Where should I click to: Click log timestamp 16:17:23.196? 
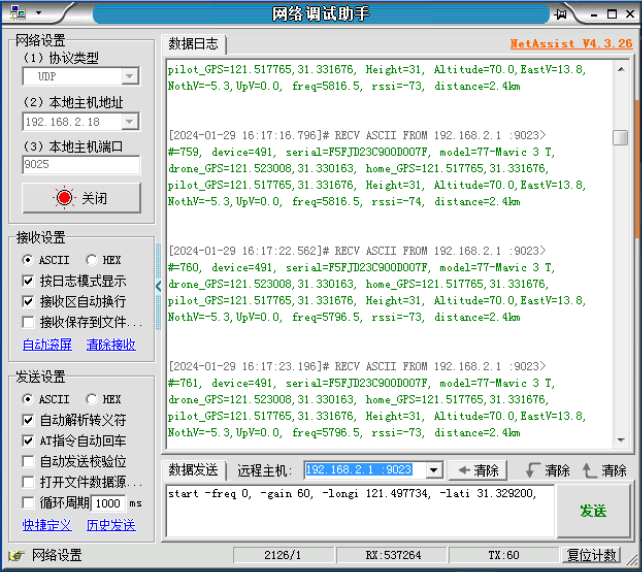coord(279,366)
